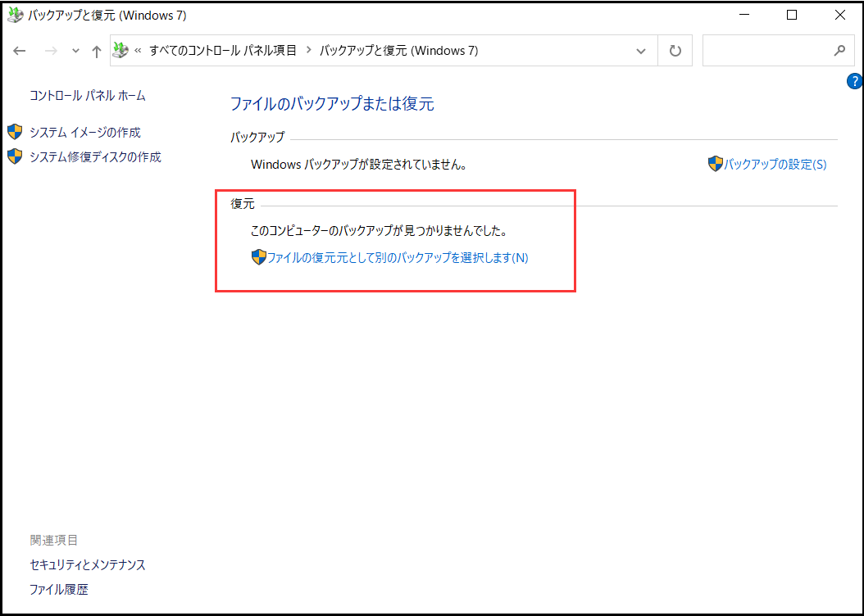
Task: Click バックアップの設定(S) link
Action: tap(775, 164)
